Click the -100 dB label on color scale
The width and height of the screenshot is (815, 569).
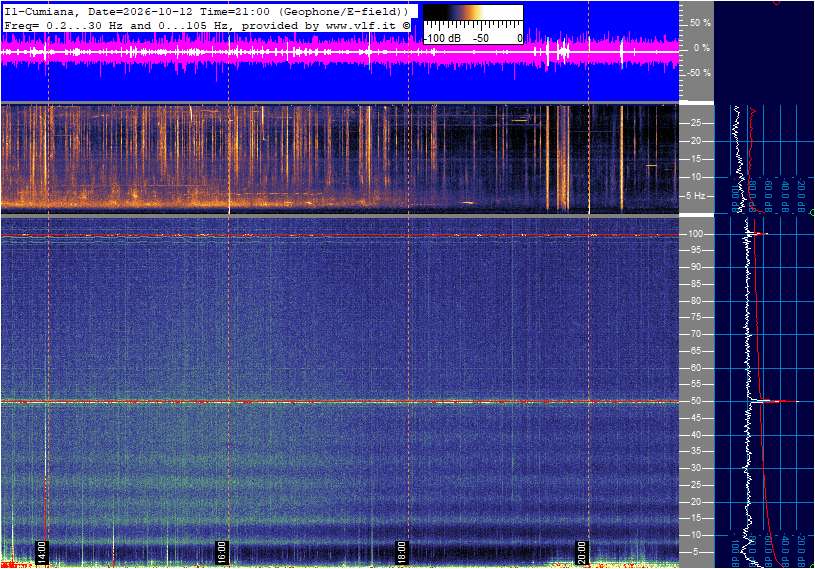pos(442,38)
